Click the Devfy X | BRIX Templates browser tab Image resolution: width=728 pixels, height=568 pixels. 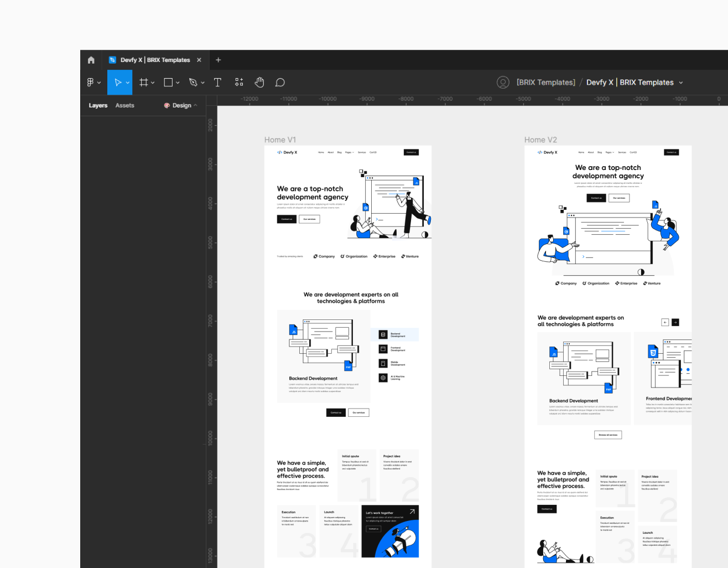point(155,60)
